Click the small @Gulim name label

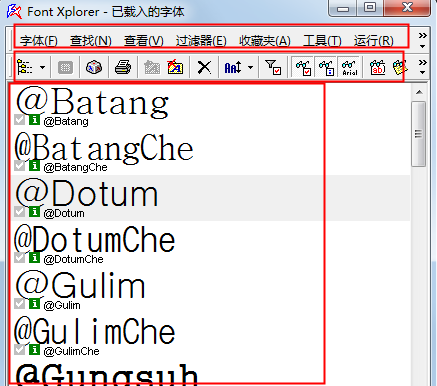[62, 305]
